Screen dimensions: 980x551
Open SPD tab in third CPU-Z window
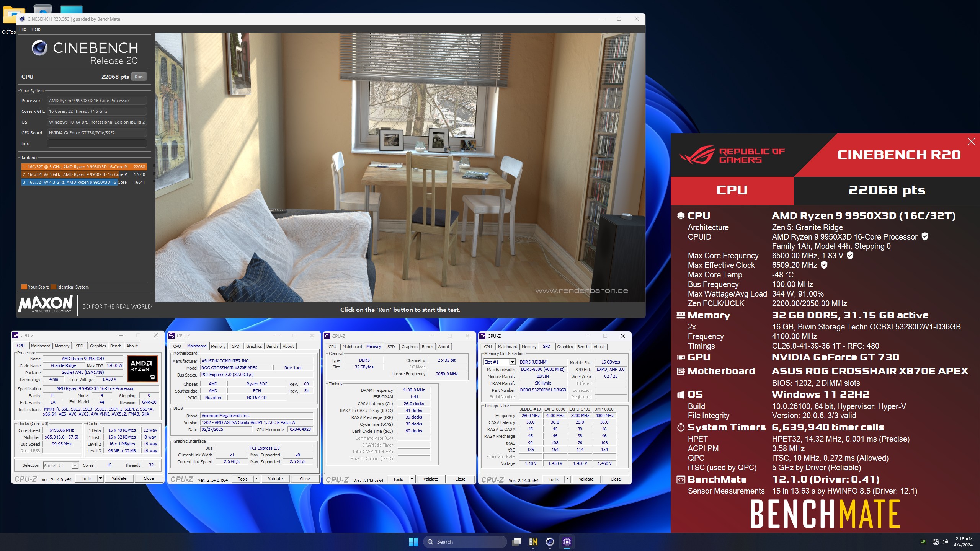(391, 347)
